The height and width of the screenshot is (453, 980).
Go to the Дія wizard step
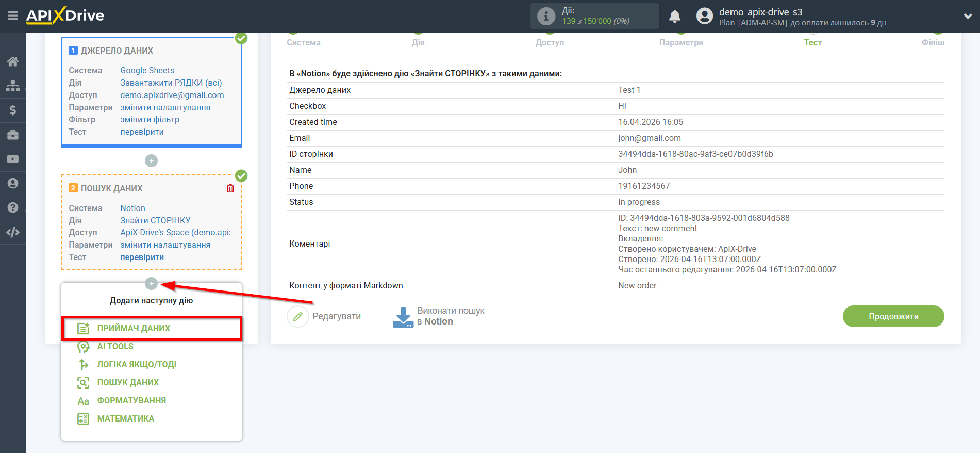[418, 42]
